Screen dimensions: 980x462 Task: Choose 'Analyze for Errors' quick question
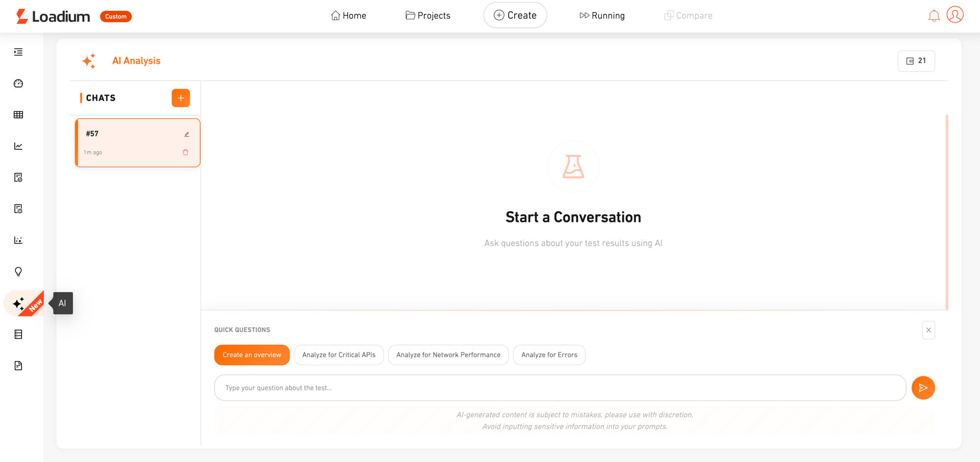tap(549, 355)
